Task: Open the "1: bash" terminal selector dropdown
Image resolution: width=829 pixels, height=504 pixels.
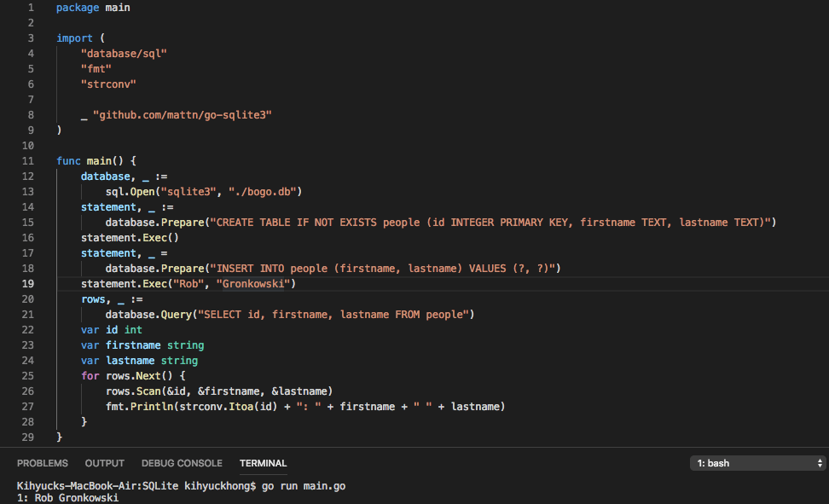Action: tap(751, 463)
